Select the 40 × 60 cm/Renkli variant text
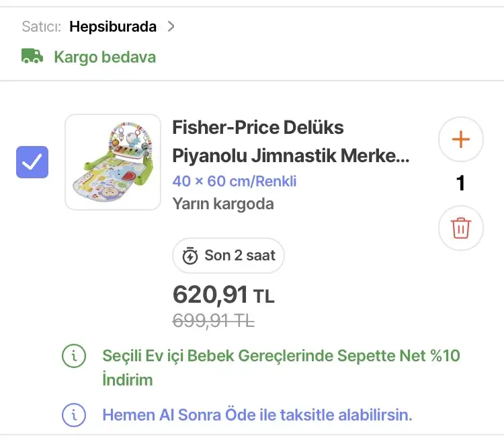Screen dimensions: 504x442 (x=235, y=181)
